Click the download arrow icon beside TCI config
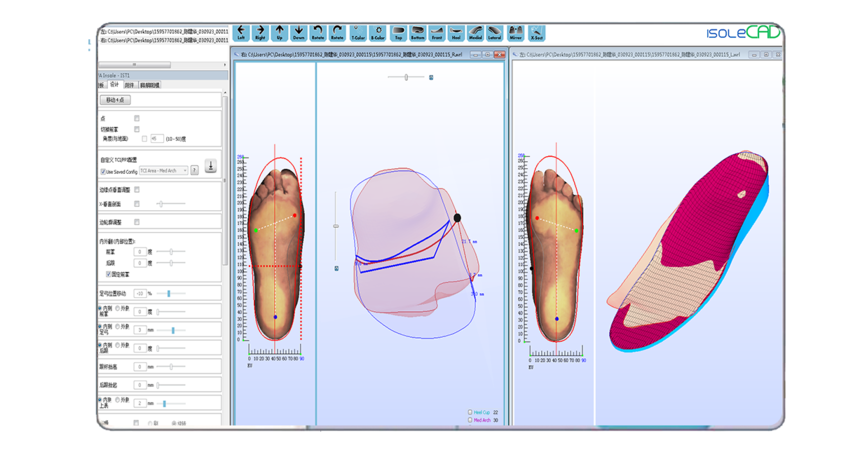 [211, 167]
